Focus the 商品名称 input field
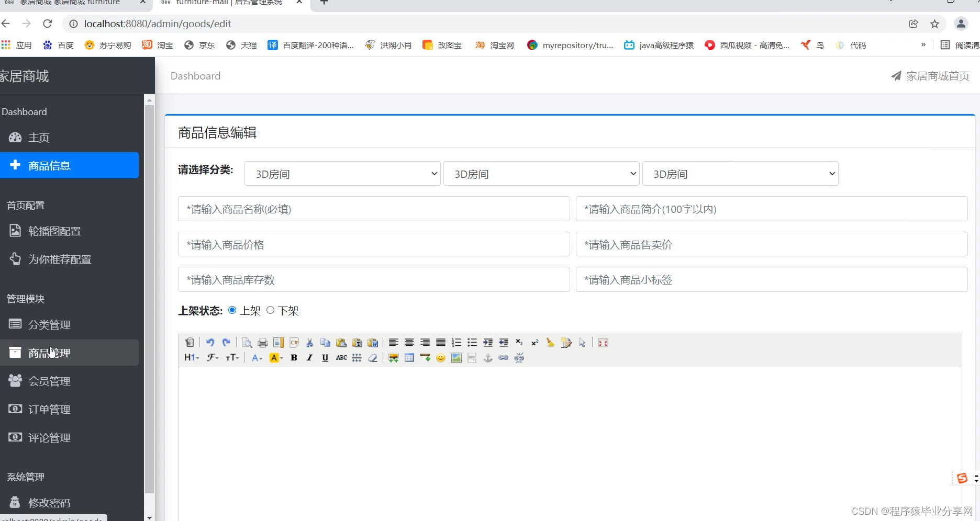Image resolution: width=980 pixels, height=521 pixels. (x=374, y=209)
